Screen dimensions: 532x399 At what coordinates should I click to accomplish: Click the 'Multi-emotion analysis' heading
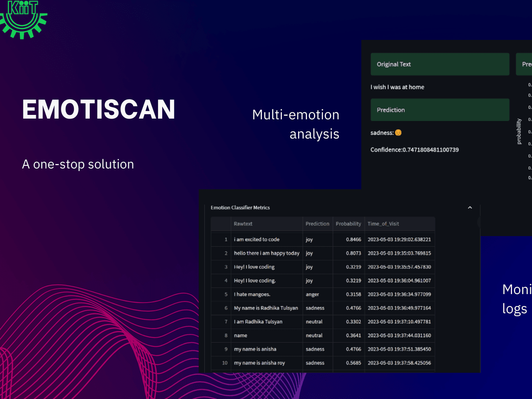[x=296, y=124]
